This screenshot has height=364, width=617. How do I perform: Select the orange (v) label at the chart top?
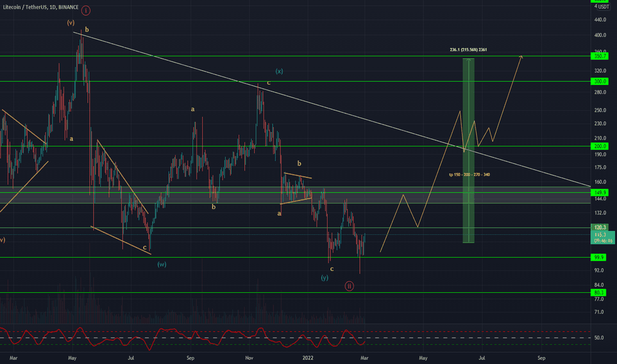(x=70, y=23)
